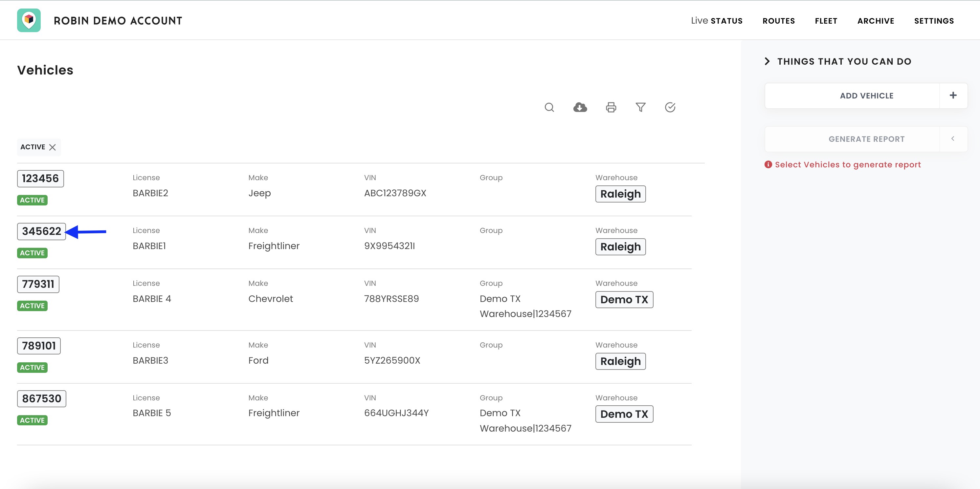Open the Archive menu

pos(875,21)
